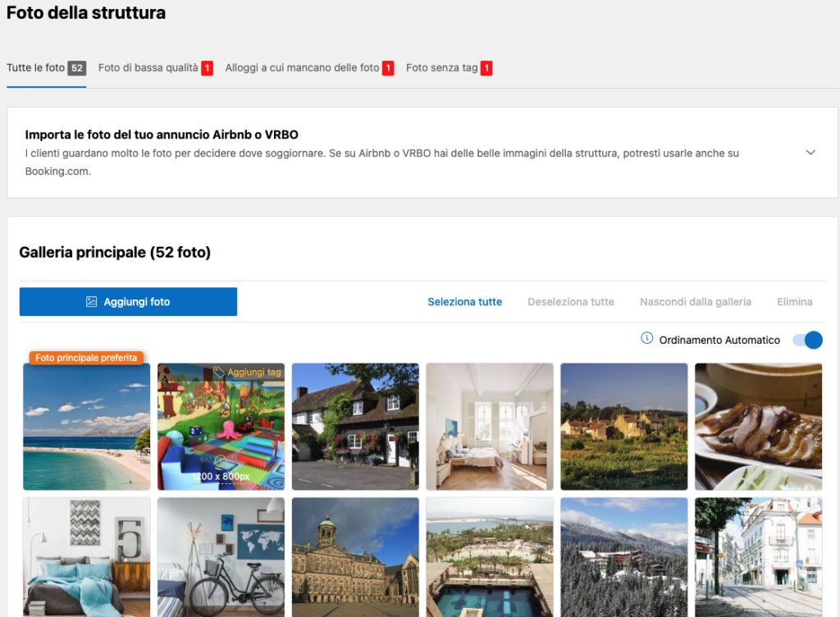
Task: Toggle the Ordinamento Automatico switch
Action: [x=807, y=340]
